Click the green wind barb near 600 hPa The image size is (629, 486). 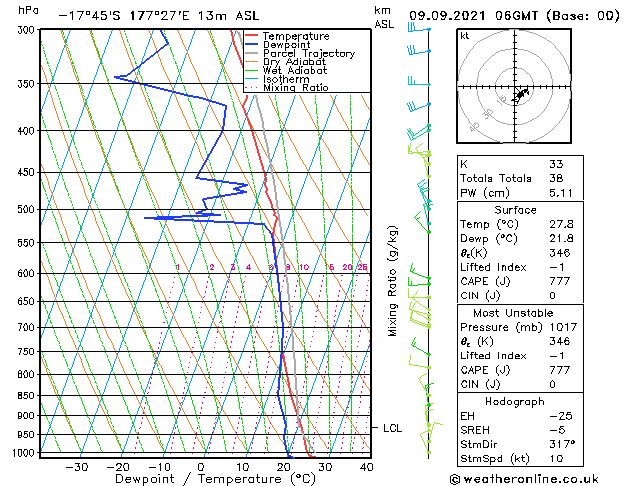pyautogui.click(x=419, y=272)
